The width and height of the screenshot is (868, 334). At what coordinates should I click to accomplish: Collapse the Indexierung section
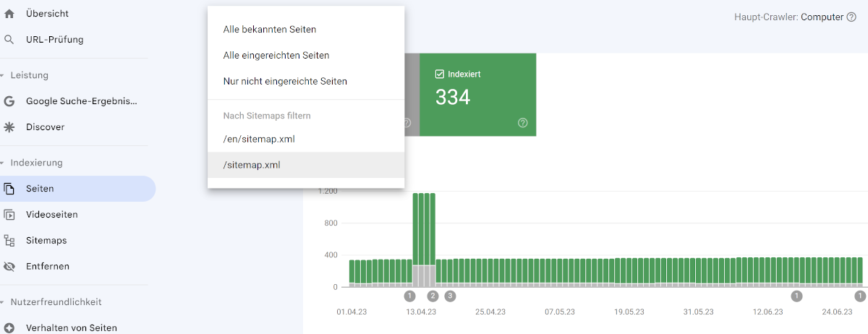click(3, 163)
